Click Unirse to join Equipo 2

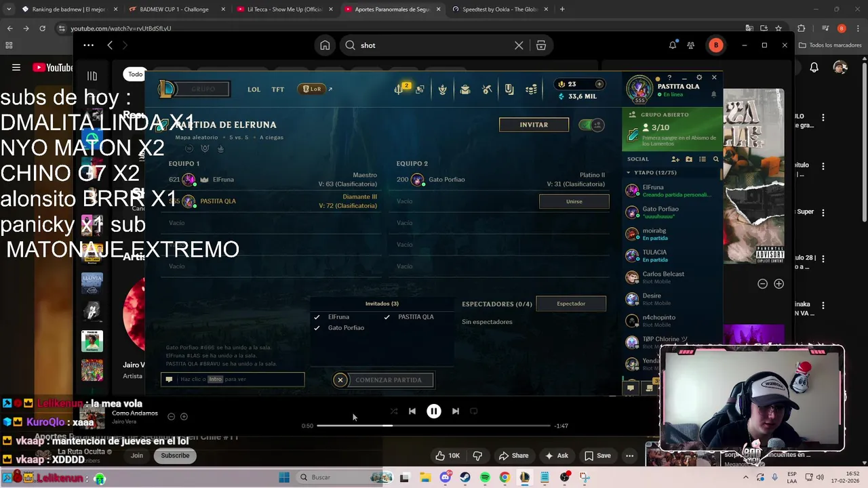click(x=574, y=201)
